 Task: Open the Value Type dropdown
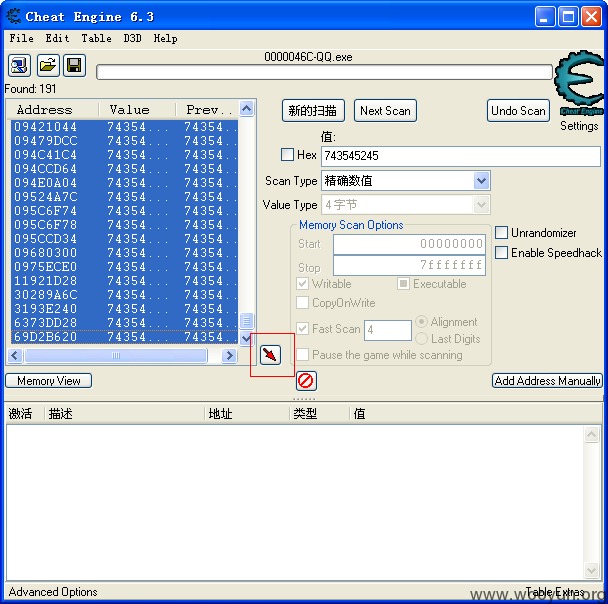coord(481,205)
